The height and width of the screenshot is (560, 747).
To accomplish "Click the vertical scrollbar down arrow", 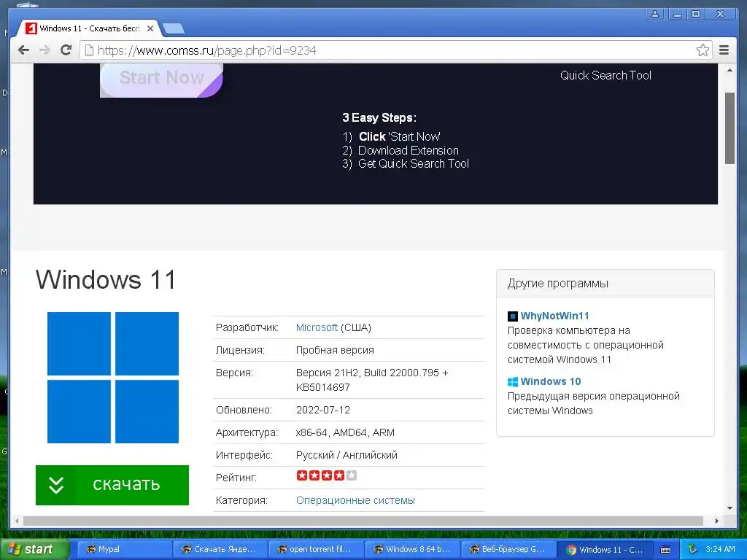I will (x=729, y=508).
